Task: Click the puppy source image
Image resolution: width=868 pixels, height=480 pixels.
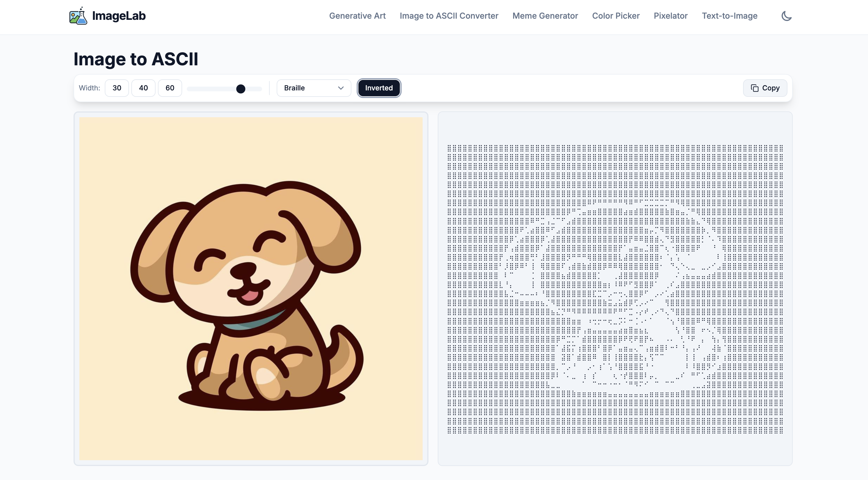Action: tap(251, 288)
